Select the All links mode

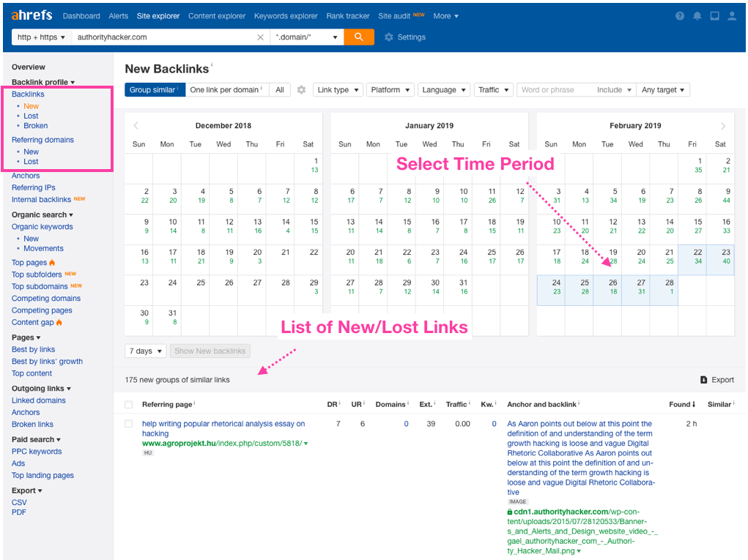point(280,89)
